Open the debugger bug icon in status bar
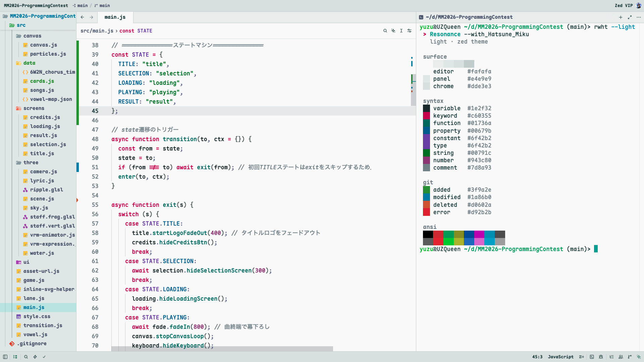644x362 pixels. click(601, 357)
